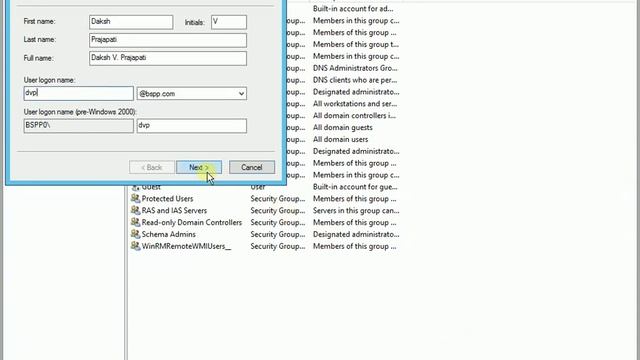
Task: Click the Guest entry in the list
Action: pyautogui.click(x=151, y=187)
